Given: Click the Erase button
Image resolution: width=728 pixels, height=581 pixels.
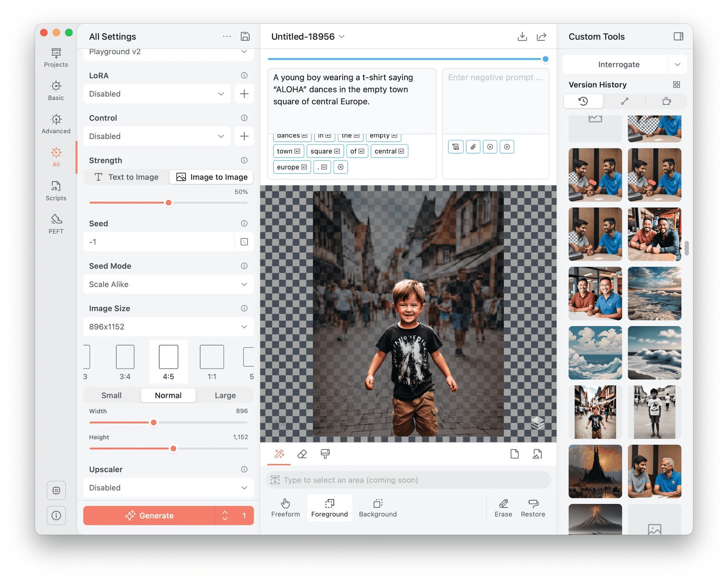Looking at the screenshot, I should [503, 508].
